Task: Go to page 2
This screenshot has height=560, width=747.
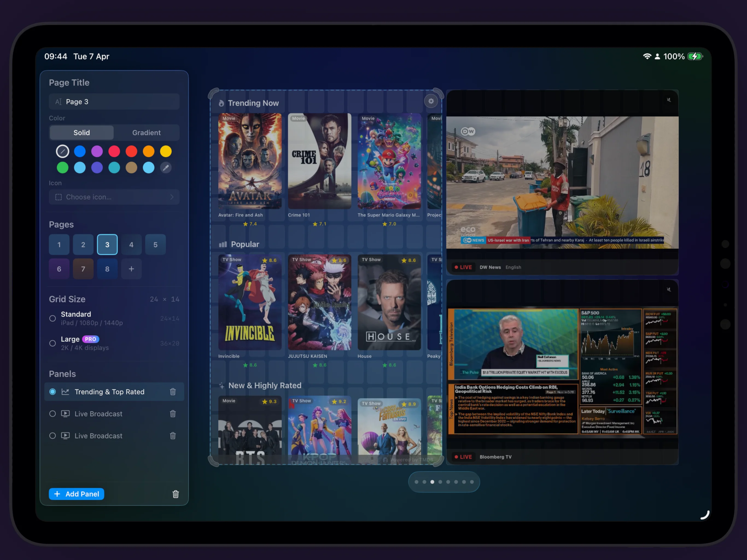Action: (83, 244)
